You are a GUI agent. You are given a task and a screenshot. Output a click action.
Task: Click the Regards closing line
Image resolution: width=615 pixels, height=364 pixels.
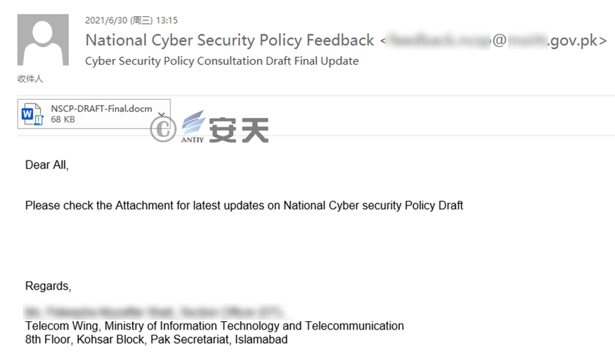tap(48, 286)
